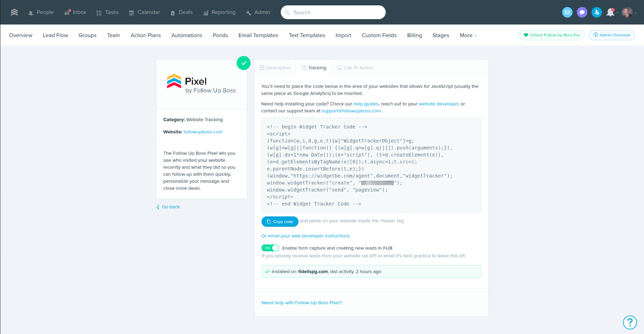Screen dimensions: 644x334
Task: Open Admin in top navigation
Action: click(x=258, y=12)
